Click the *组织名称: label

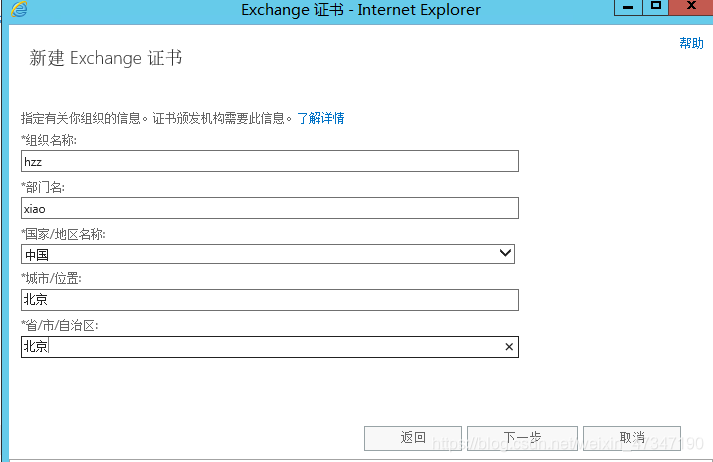point(49,140)
